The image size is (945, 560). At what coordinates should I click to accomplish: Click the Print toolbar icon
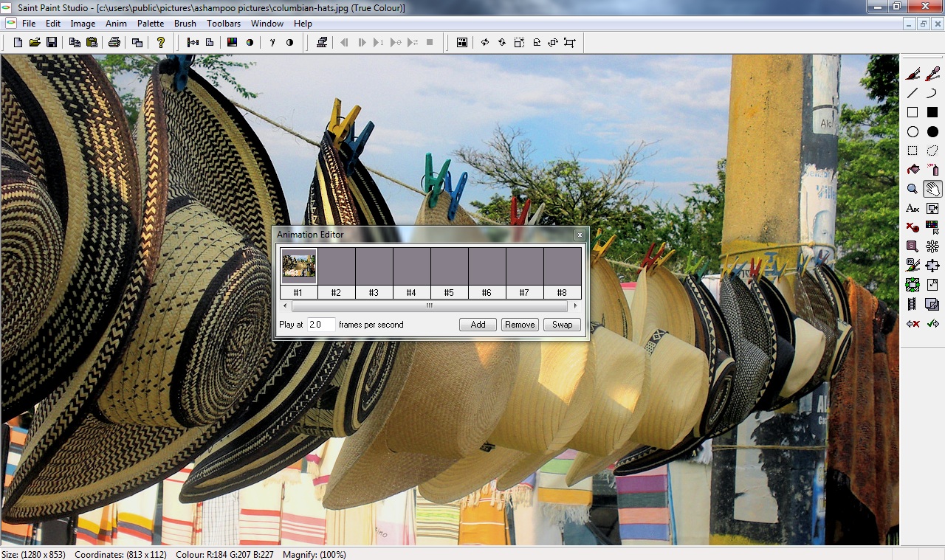pyautogui.click(x=114, y=43)
